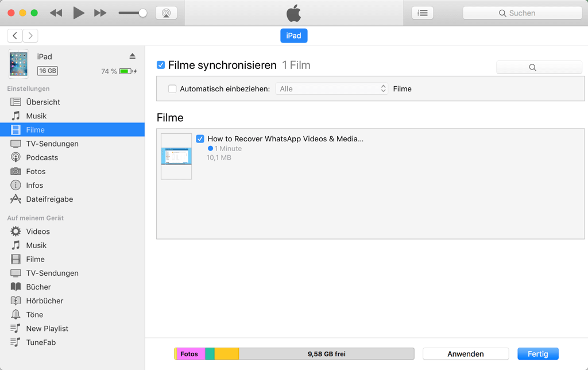Screen dimensions: 588x370
Task: Go back with the left chevron
Action: [15, 36]
